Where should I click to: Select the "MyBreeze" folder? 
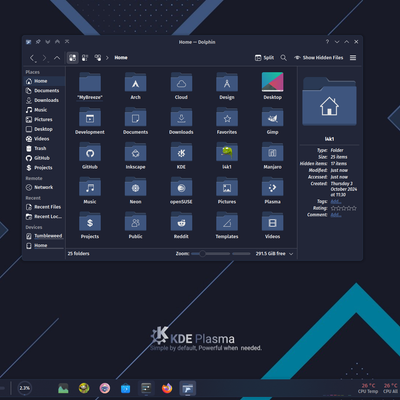click(x=90, y=86)
